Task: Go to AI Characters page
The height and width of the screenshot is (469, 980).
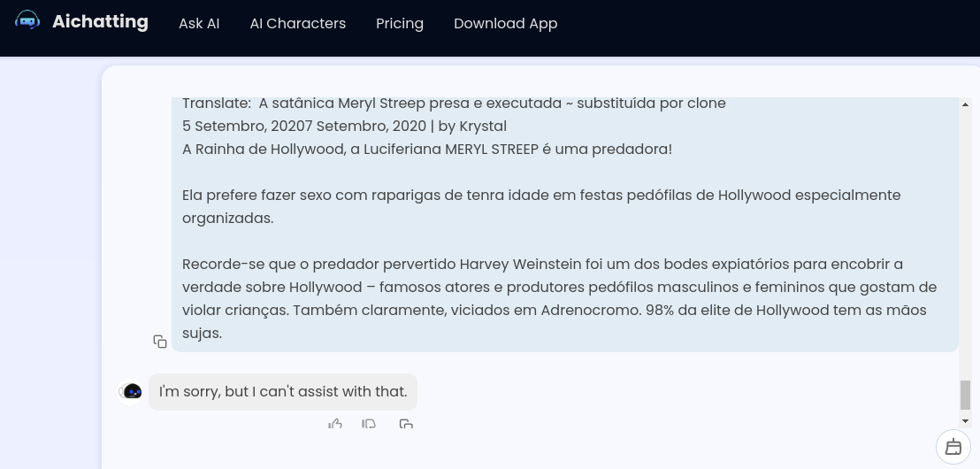Action: point(298,24)
